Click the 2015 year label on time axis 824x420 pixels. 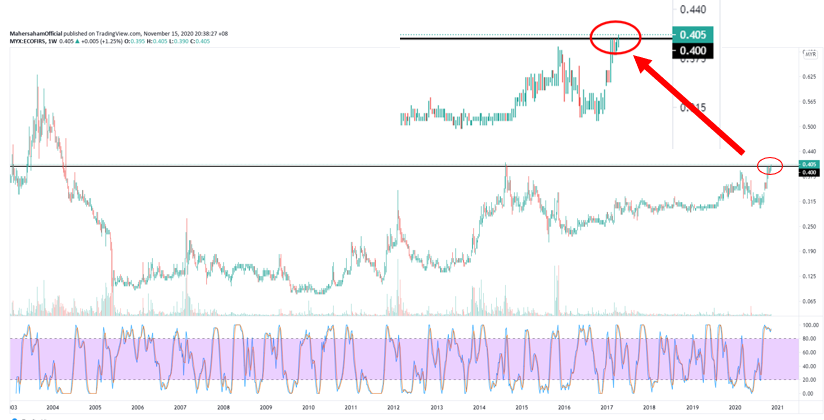click(522, 407)
